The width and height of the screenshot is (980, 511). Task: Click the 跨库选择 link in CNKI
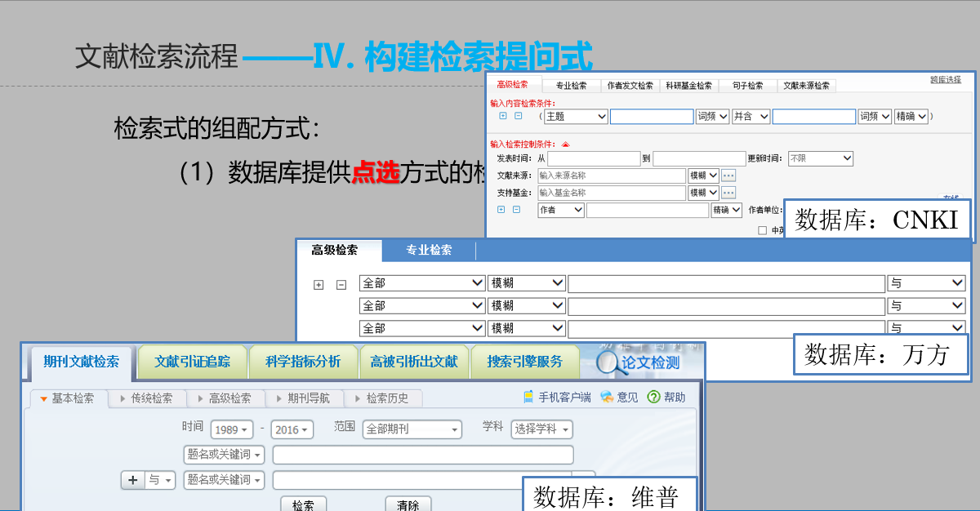[x=946, y=80]
